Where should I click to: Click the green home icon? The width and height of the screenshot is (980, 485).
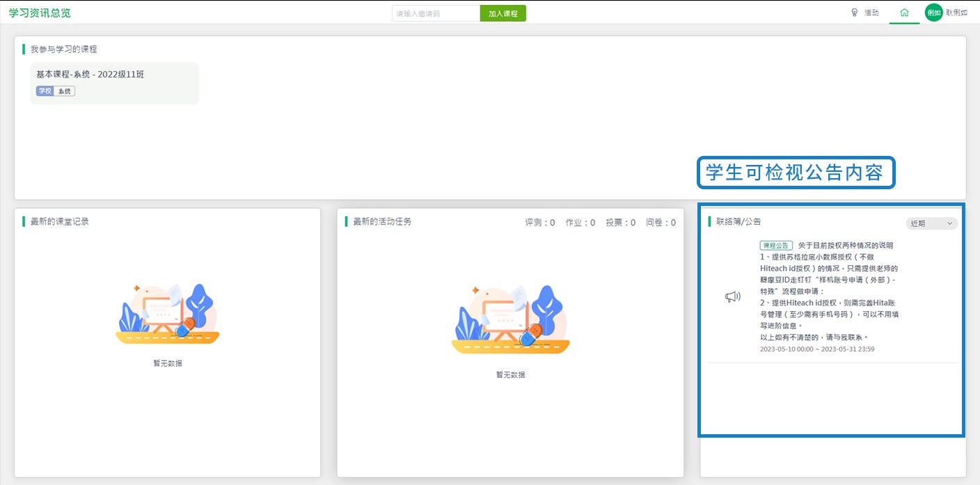[x=904, y=13]
